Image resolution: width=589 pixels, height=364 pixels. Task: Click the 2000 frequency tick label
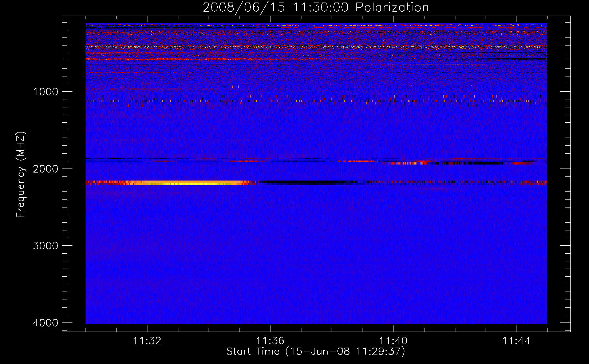(46, 169)
